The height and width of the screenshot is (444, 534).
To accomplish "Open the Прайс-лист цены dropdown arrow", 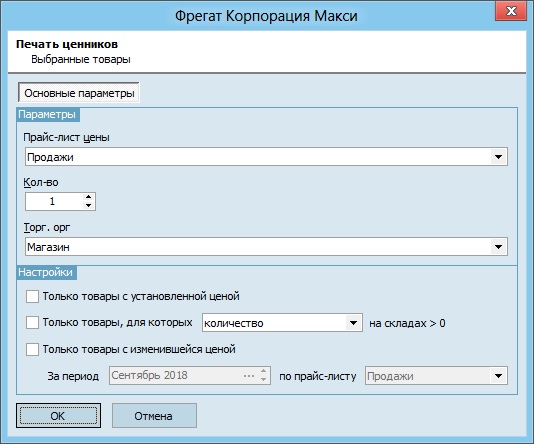I will pos(499,157).
